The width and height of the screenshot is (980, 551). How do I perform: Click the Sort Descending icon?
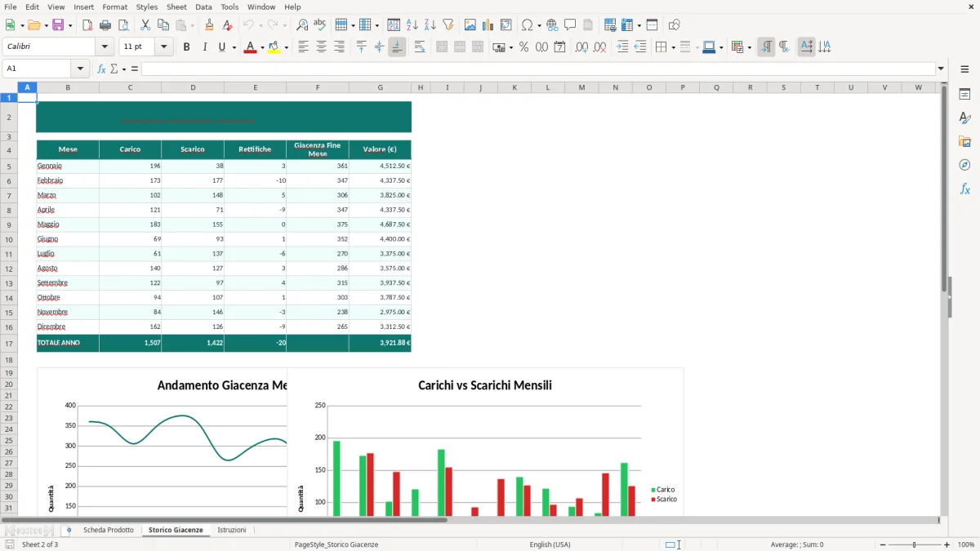(430, 25)
